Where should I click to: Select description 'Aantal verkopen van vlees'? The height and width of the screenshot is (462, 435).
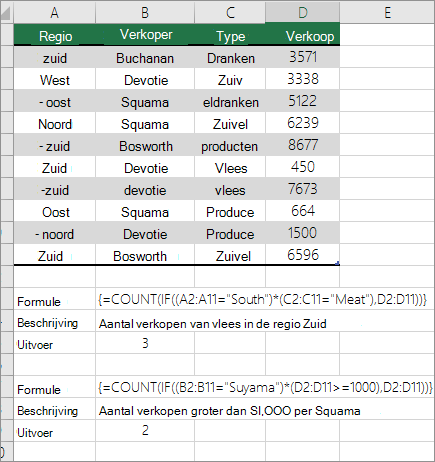coord(212,323)
